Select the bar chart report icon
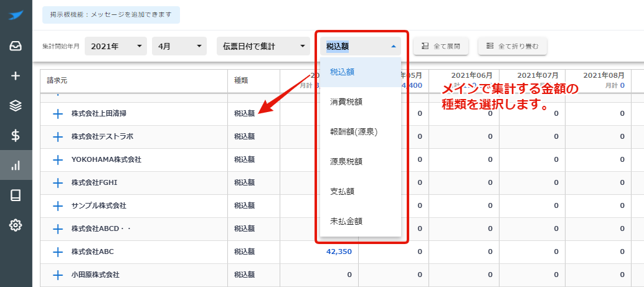 [16, 166]
